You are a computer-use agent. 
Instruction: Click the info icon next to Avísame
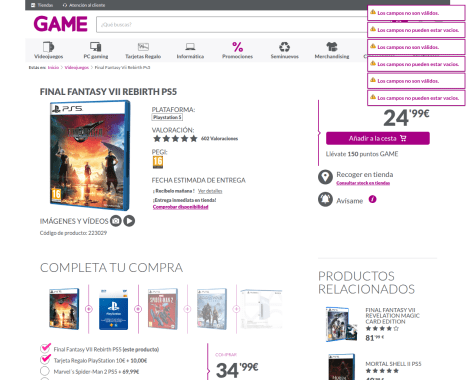click(x=372, y=199)
